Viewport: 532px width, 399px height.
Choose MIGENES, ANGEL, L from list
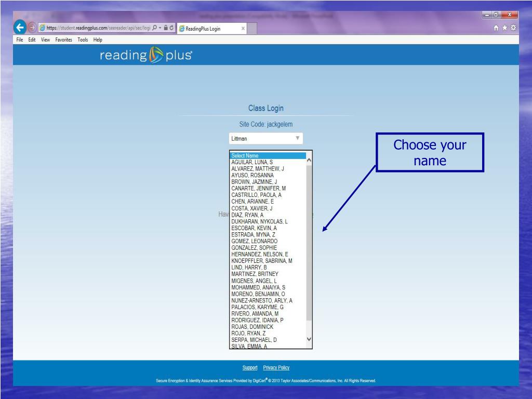[268, 281]
